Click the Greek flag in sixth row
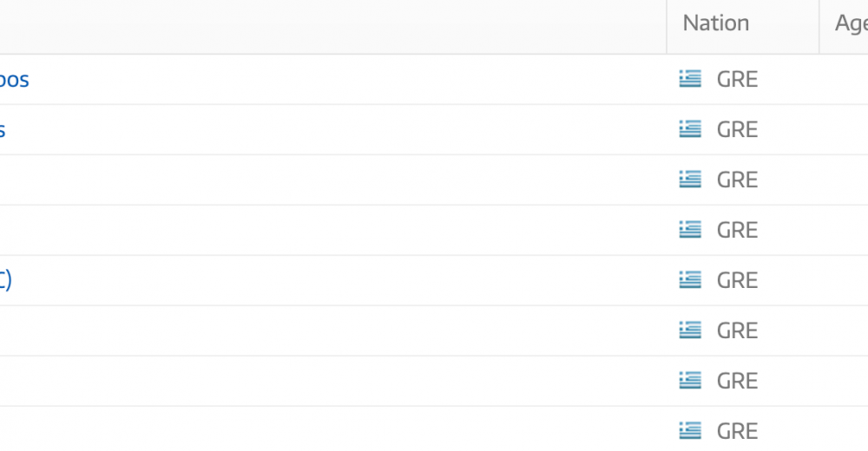Viewport: 868px width, 451px height. (x=690, y=331)
